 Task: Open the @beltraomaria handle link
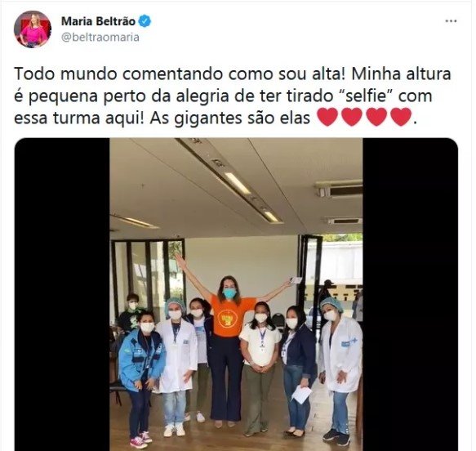(x=100, y=38)
